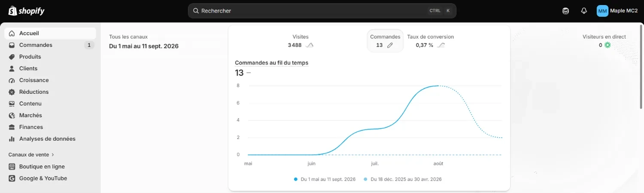Open the Maple MC2 account menu
Screen dimensions: 644x193
tap(617, 11)
